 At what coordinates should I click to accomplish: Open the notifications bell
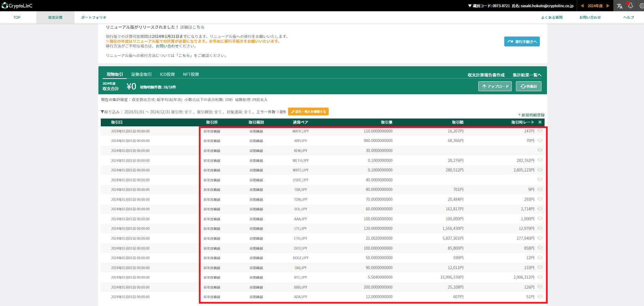[x=630, y=5]
